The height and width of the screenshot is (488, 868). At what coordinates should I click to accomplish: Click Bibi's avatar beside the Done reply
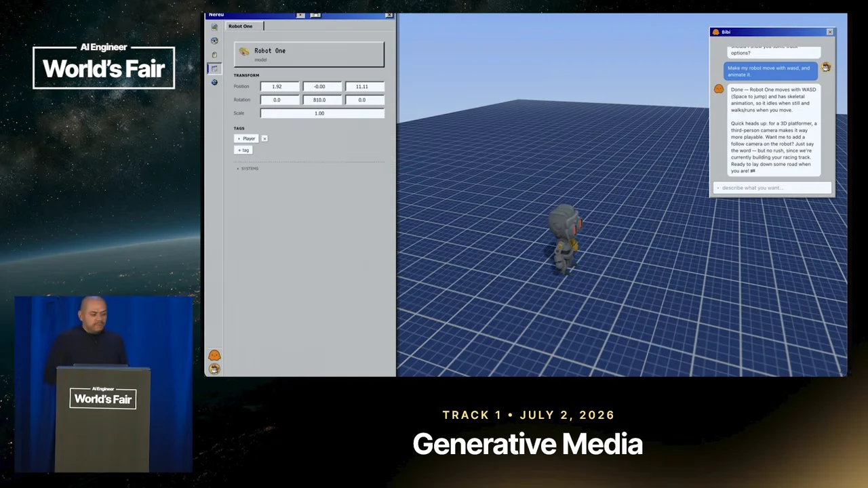719,89
